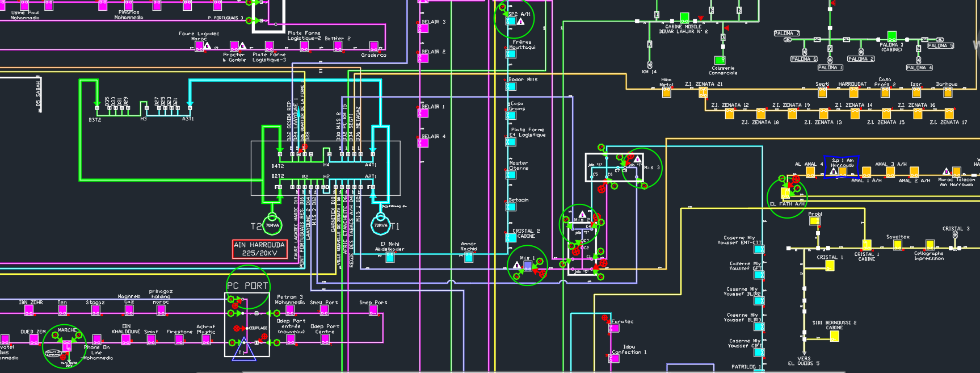Select the CRISTAL 2 CABINE cyan station

pyautogui.click(x=511, y=237)
